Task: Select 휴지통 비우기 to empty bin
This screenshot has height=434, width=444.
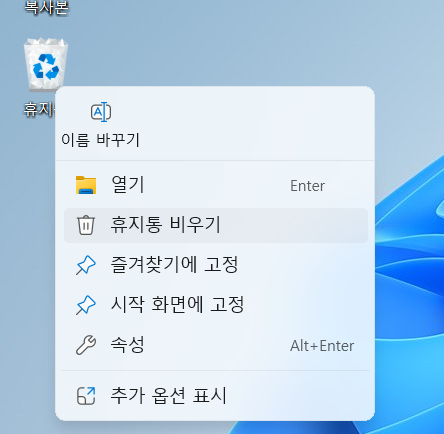Action: pos(216,225)
